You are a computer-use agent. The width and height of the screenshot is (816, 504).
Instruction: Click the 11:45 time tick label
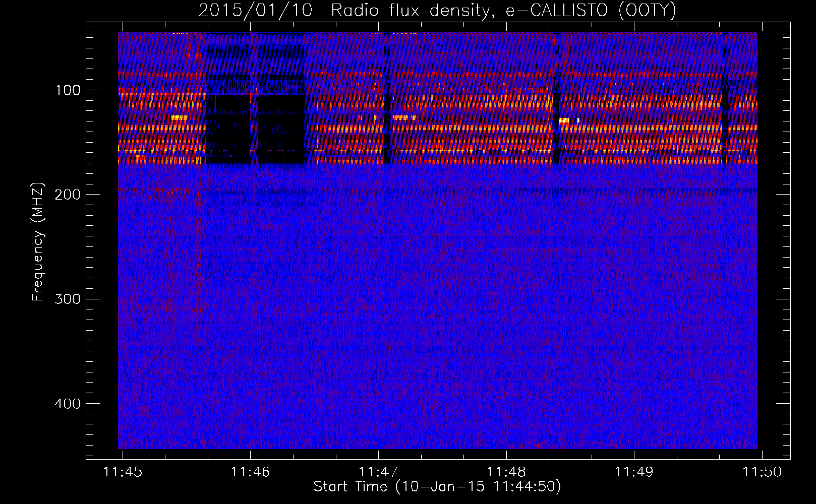pyautogui.click(x=123, y=472)
